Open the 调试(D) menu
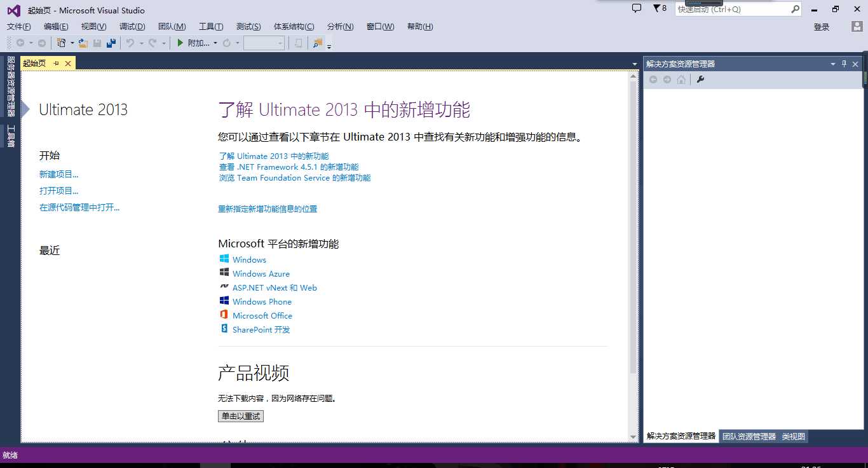Image resolution: width=868 pixels, height=468 pixels. (132, 27)
